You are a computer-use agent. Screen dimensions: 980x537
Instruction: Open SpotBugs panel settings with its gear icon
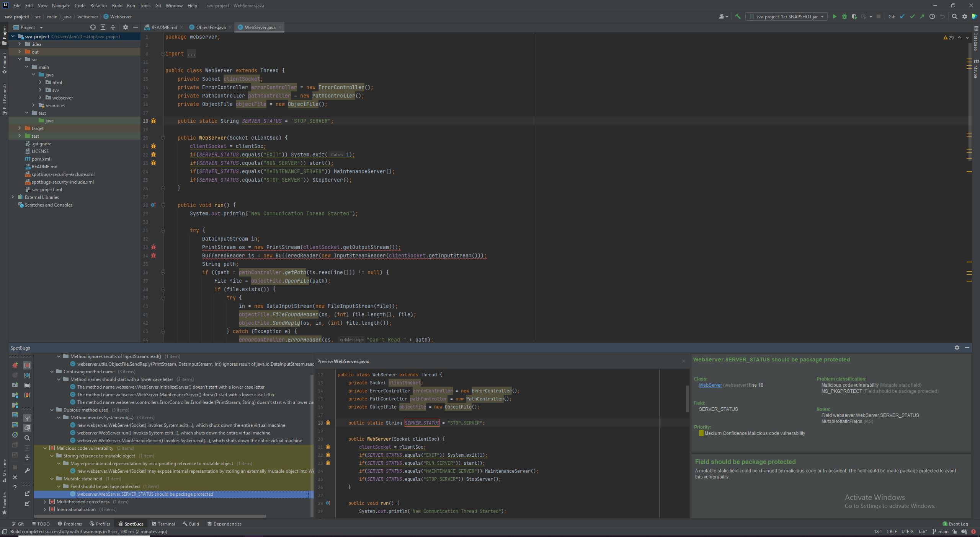[957, 348]
